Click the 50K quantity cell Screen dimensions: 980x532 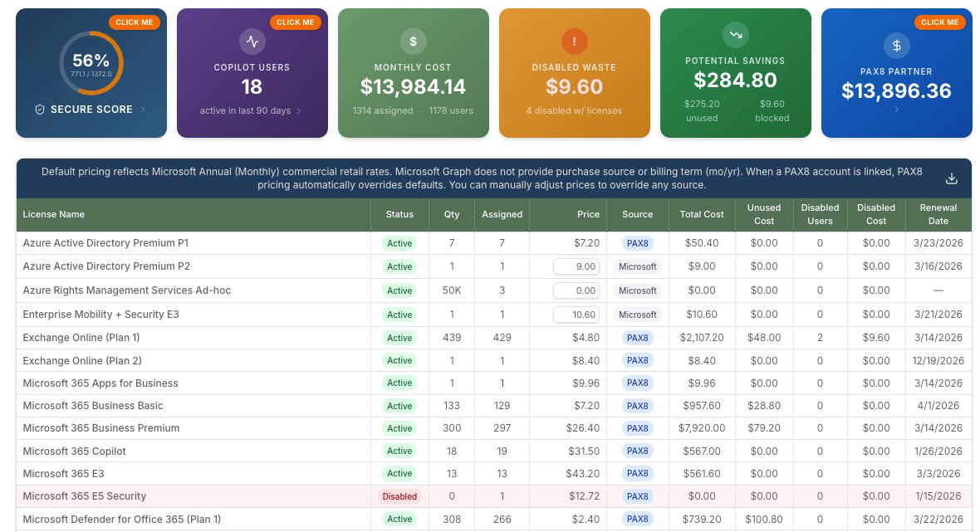(x=452, y=290)
